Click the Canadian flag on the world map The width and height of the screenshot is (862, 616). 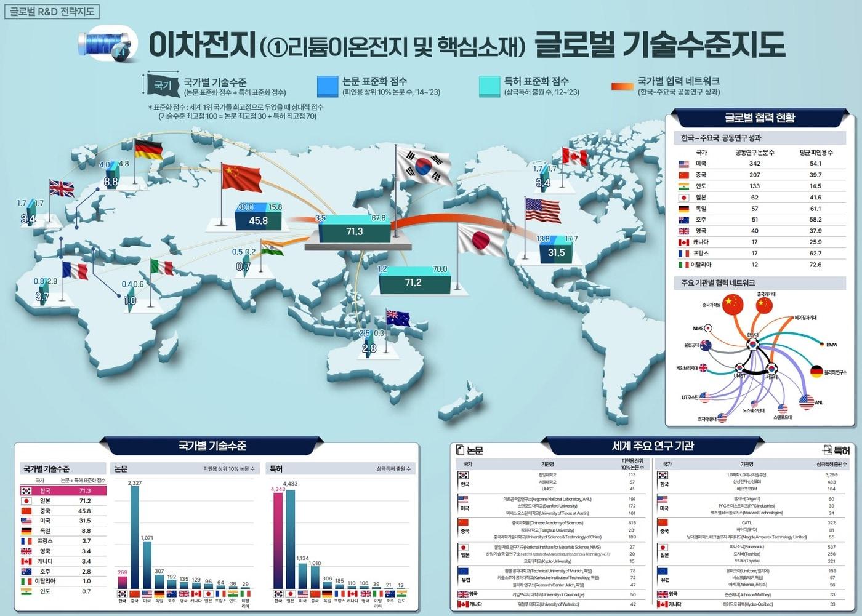point(574,158)
